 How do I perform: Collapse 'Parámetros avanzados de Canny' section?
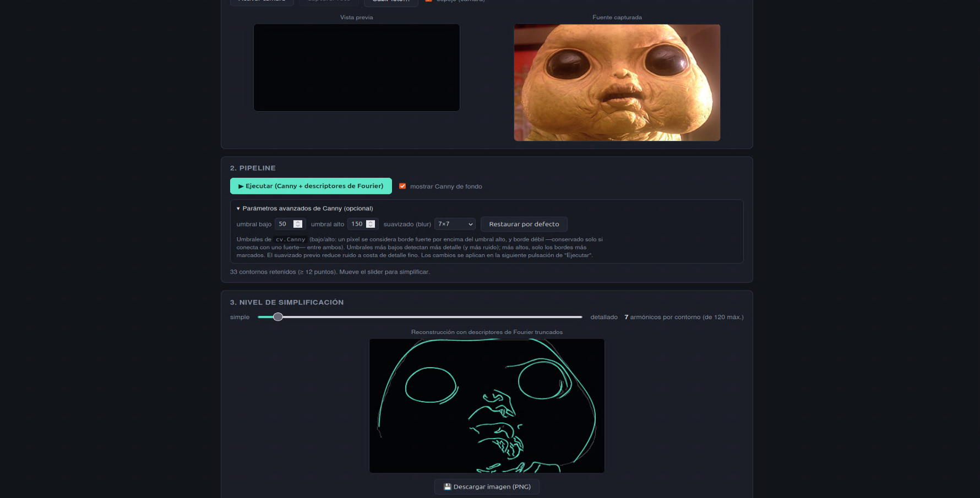[304, 209]
